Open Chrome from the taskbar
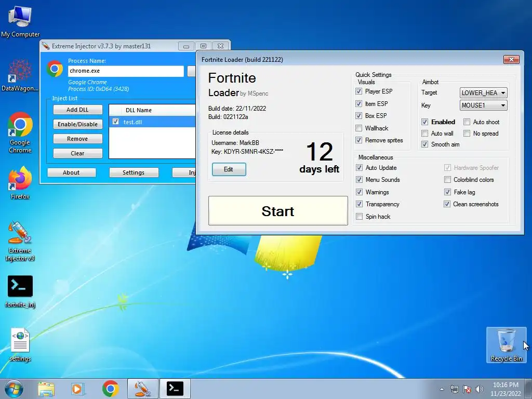Screen dimensions: 532x399 (x=110, y=389)
